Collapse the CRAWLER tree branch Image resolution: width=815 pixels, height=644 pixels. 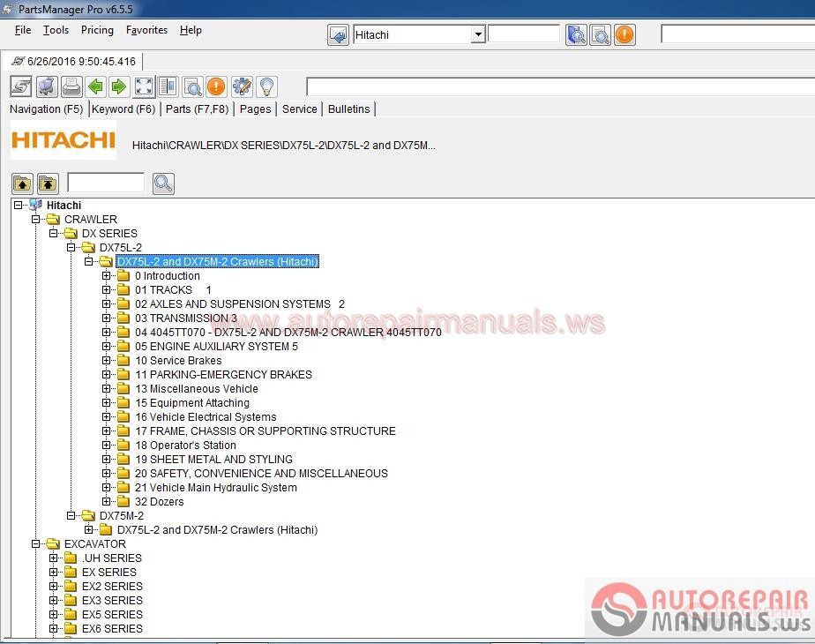click(35, 219)
